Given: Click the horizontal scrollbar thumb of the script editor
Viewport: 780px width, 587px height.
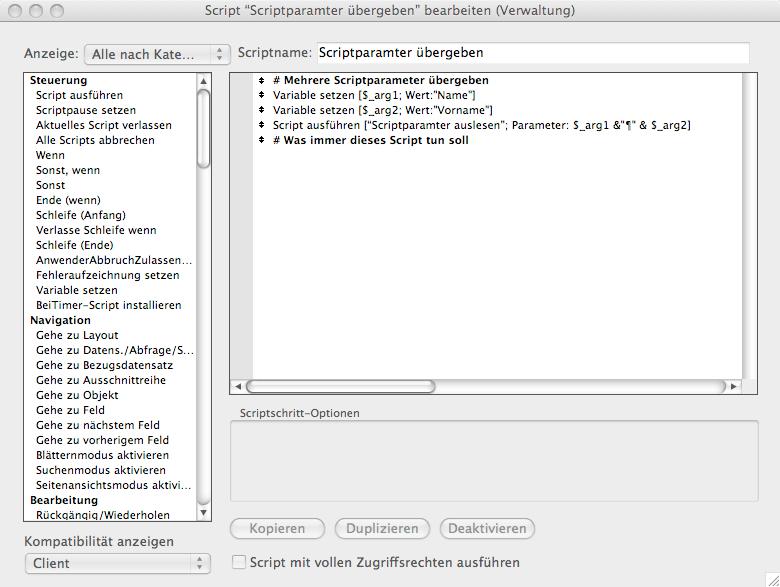Looking at the screenshot, I should pos(340,386).
